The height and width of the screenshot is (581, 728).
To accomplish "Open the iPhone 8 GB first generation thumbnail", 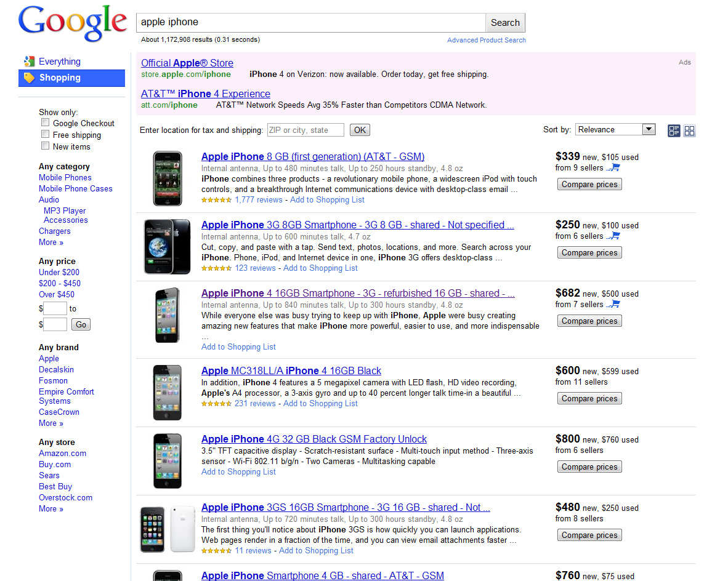I will point(168,178).
